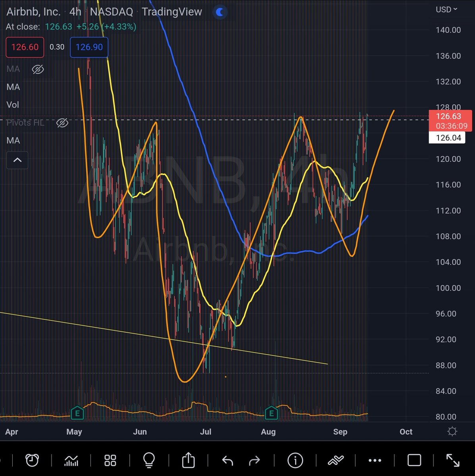Click the 0.30 spread value
This screenshot has height=476, width=475.
[57, 47]
